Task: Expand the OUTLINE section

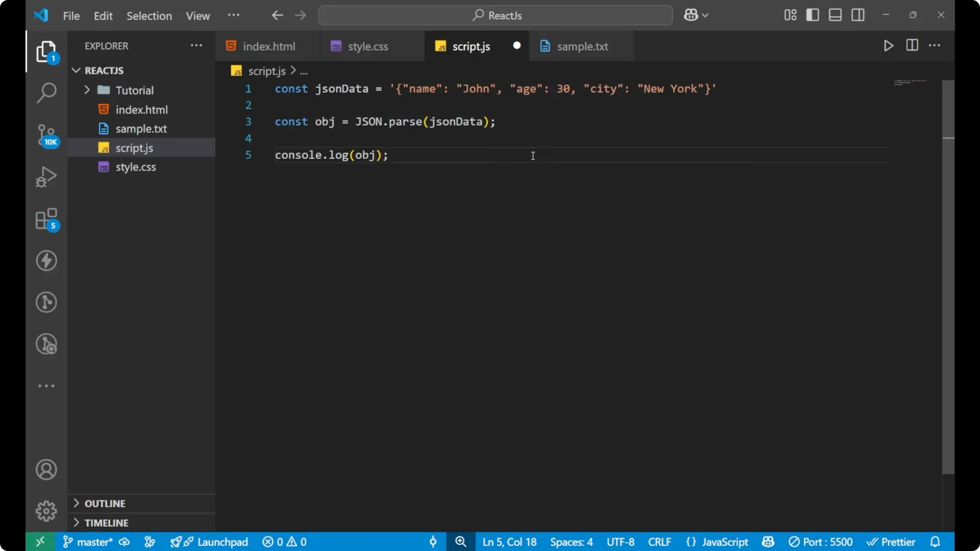Action: (76, 503)
